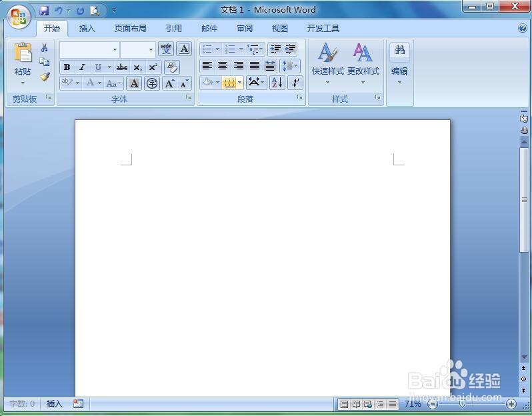The image size is (532, 416).
Task: Click the Office Button orb
Action: [x=19, y=17]
